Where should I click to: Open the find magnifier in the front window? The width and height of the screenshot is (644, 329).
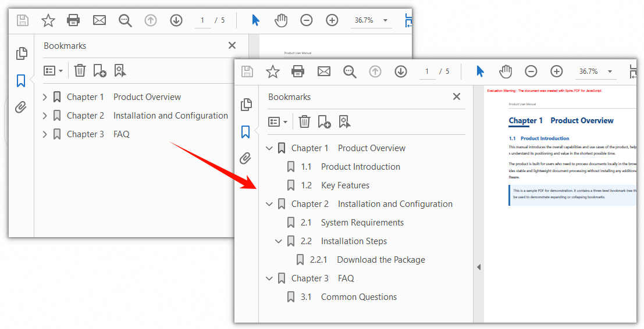(350, 72)
